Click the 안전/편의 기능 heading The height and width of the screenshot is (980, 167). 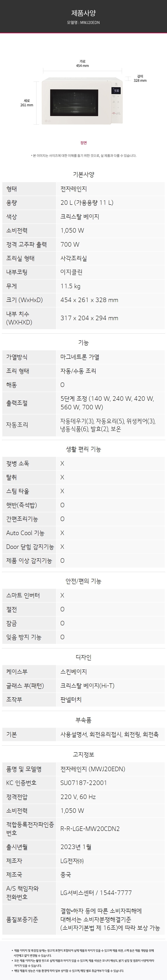click(83, 581)
